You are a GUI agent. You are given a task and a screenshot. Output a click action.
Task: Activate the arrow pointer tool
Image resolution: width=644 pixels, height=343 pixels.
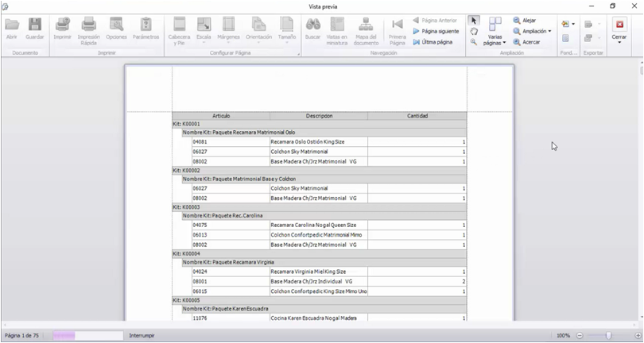[x=474, y=20]
